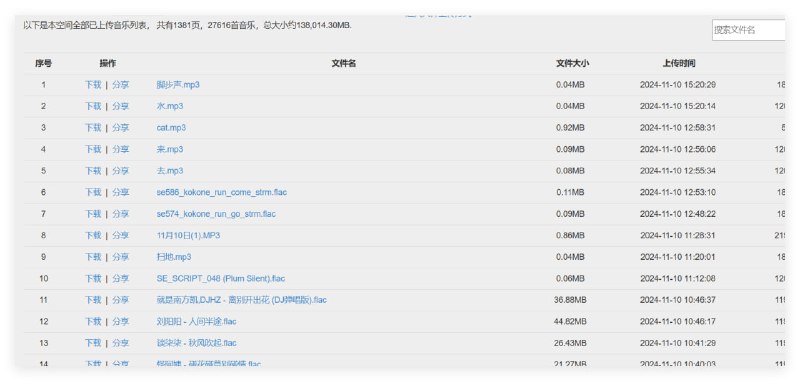This screenshot has width=800, height=381.
Task: Select upload time 2024-11-10 10:41:29
Action: click(678, 343)
